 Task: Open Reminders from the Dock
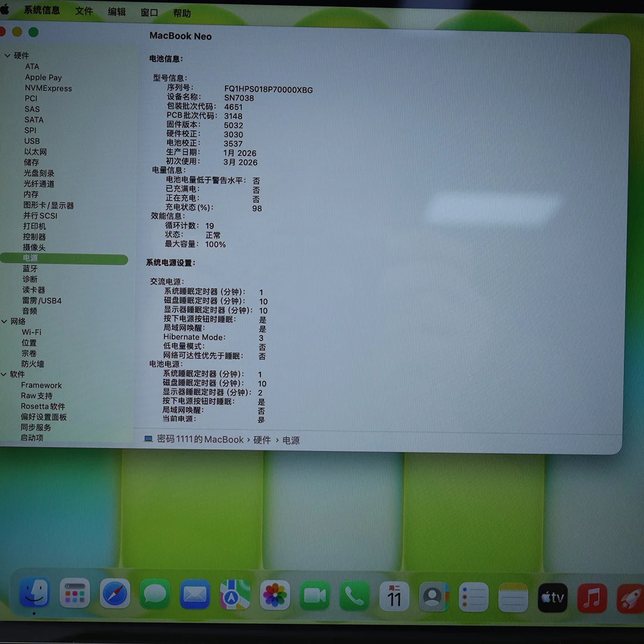473,597
